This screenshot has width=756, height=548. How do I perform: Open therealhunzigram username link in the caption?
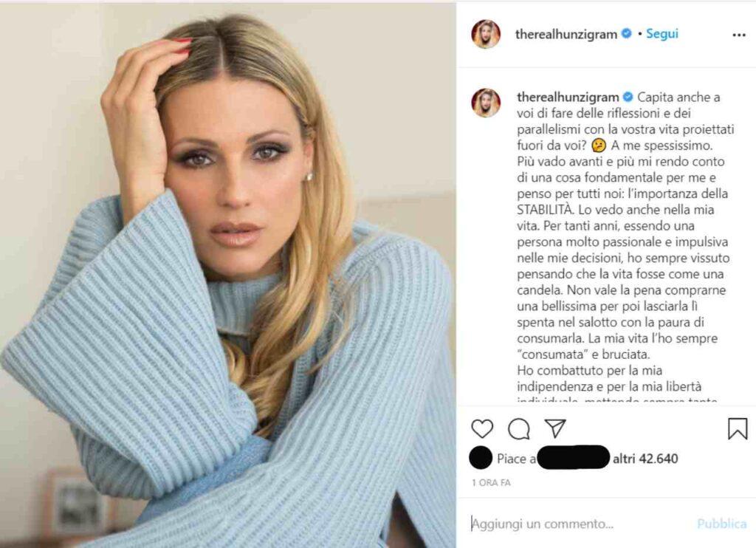pyautogui.click(x=568, y=97)
